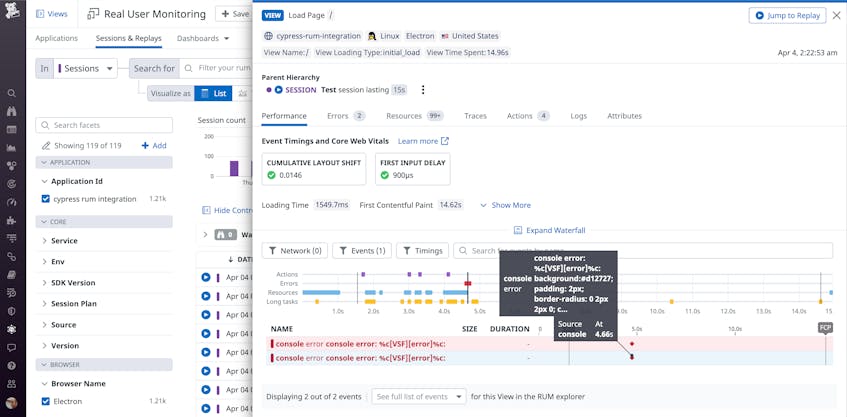Click the Watchdog binoculars badge with 0
Image resolution: width=847 pixels, height=417 pixels.
click(x=226, y=235)
